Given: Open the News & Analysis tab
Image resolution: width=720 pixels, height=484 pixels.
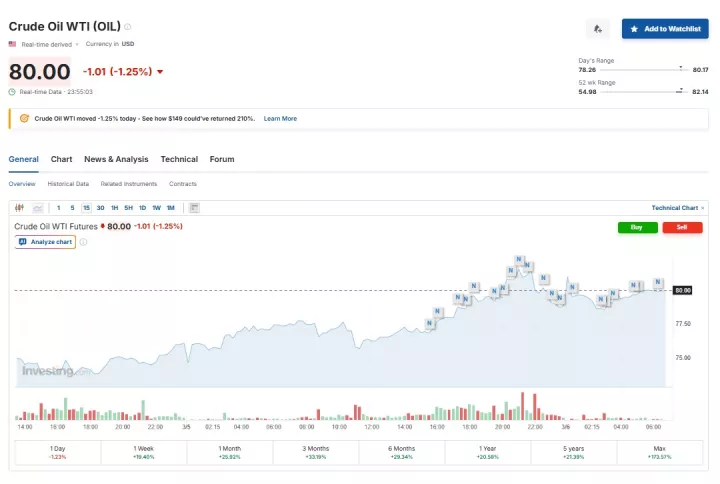Looking at the screenshot, I should (x=116, y=159).
